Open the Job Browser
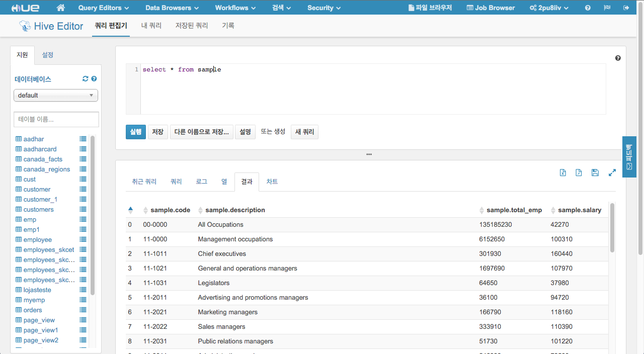This screenshot has width=644, height=354. [491, 8]
